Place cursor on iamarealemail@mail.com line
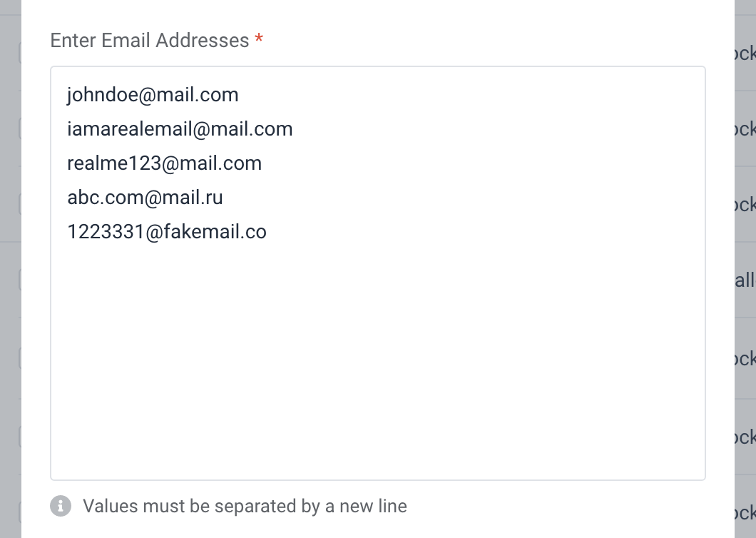This screenshot has width=756, height=538. pos(180,129)
